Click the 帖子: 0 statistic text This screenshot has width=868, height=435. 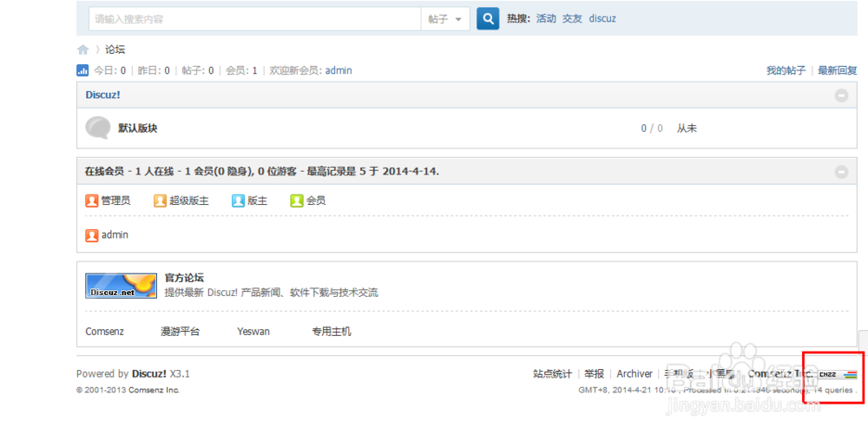[198, 70]
